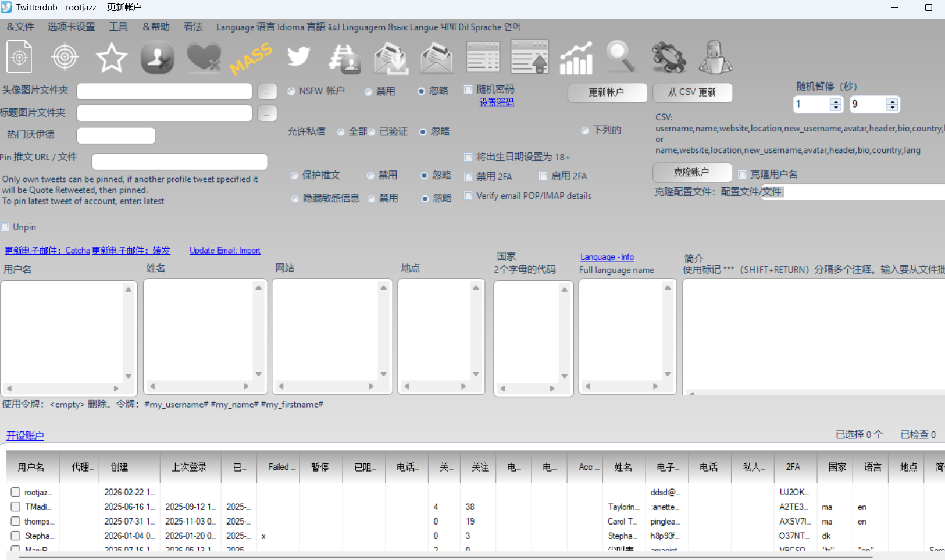945x560 pixels.
Task: Open the Update Email: Import link
Action: pos(225,251)
